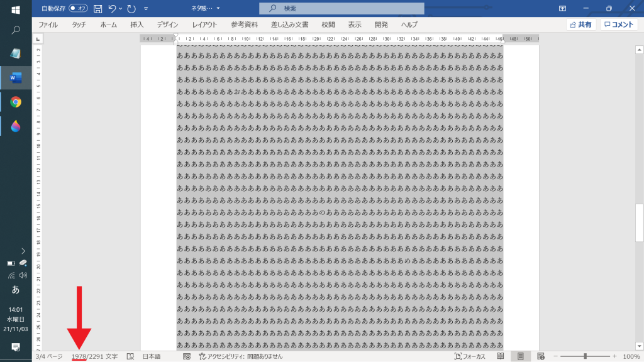Click the macro recording icon in status bar
Screen dimensions: 644x362
(187, 356)
